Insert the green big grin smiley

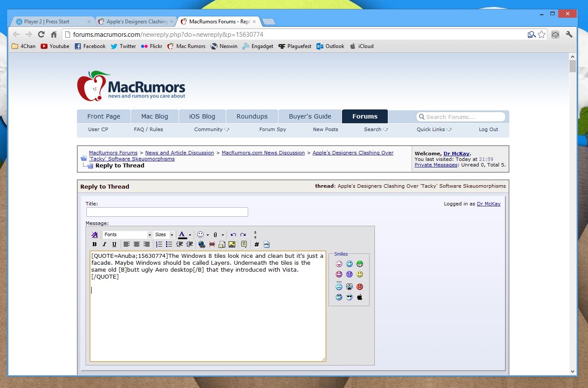click(360, 264)
